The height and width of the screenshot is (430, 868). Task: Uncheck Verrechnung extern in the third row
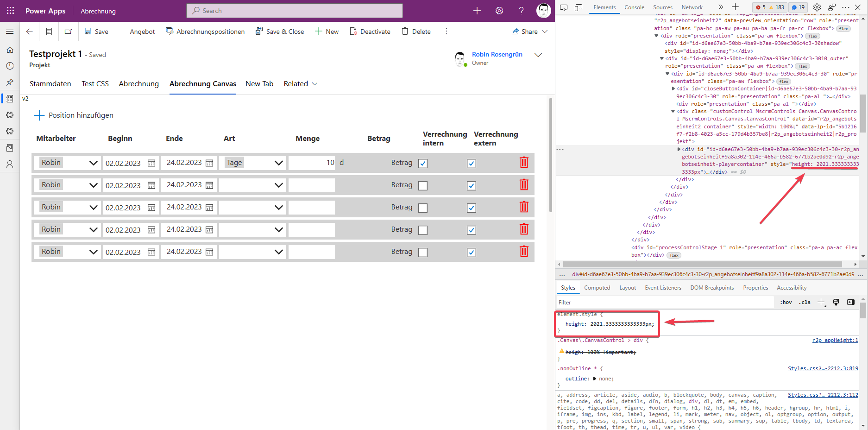pyautogui.click(x=472, y=208)
